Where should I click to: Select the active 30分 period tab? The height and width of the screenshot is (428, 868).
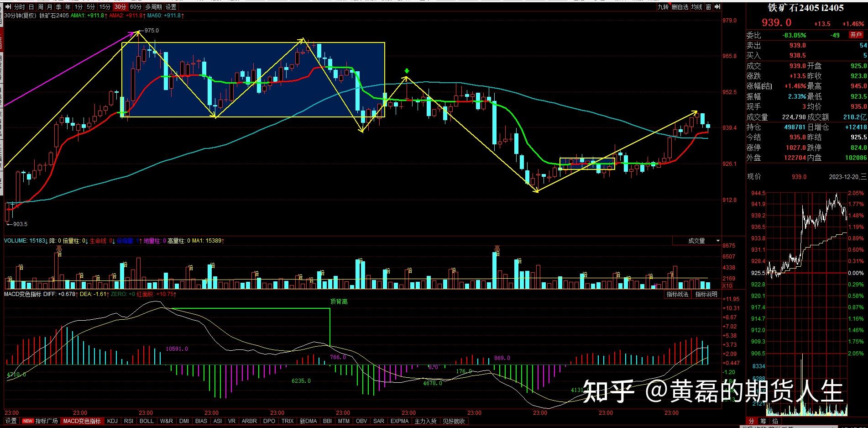(x=120, y=7)
